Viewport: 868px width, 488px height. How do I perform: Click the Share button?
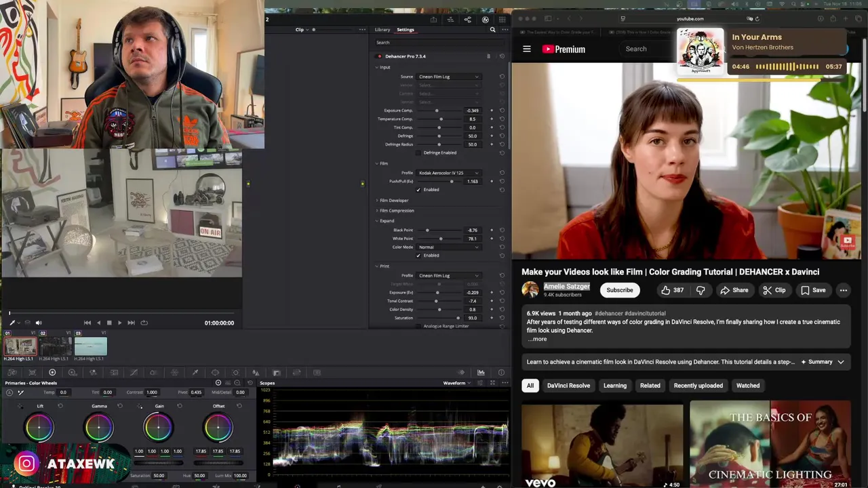[734, 290]
